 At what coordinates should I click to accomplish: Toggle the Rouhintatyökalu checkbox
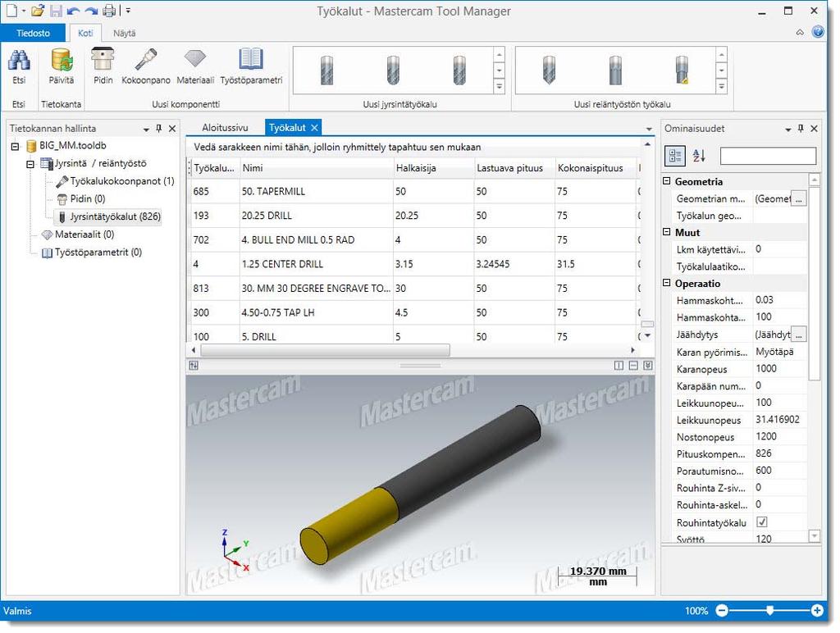pos(762,521)
